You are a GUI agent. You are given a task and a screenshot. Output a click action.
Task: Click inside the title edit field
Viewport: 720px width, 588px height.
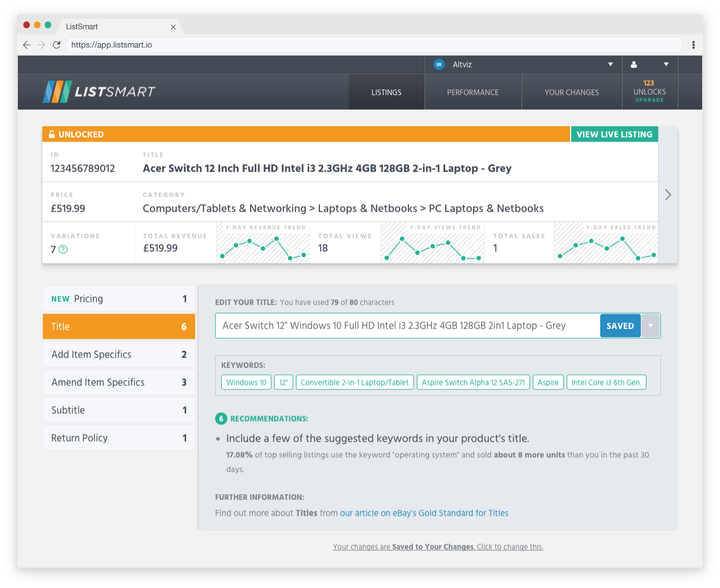[407, 326]
